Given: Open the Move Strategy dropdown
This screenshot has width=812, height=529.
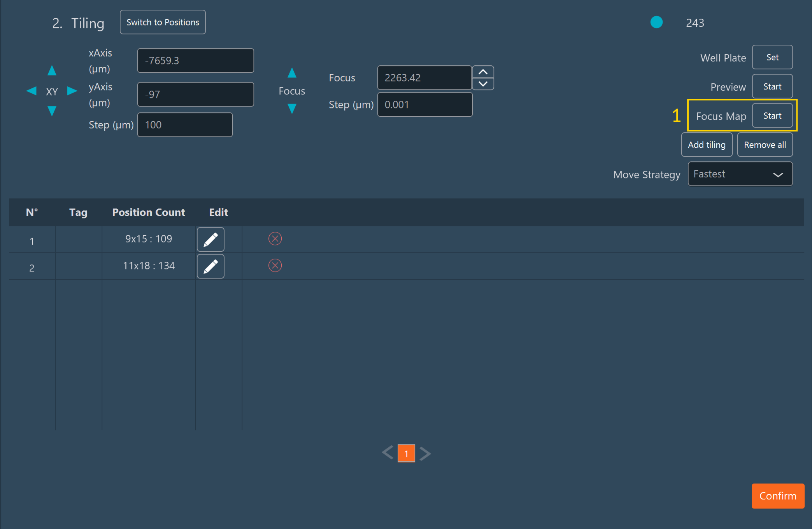Looking at the screenshot, I should coord(740,174).
